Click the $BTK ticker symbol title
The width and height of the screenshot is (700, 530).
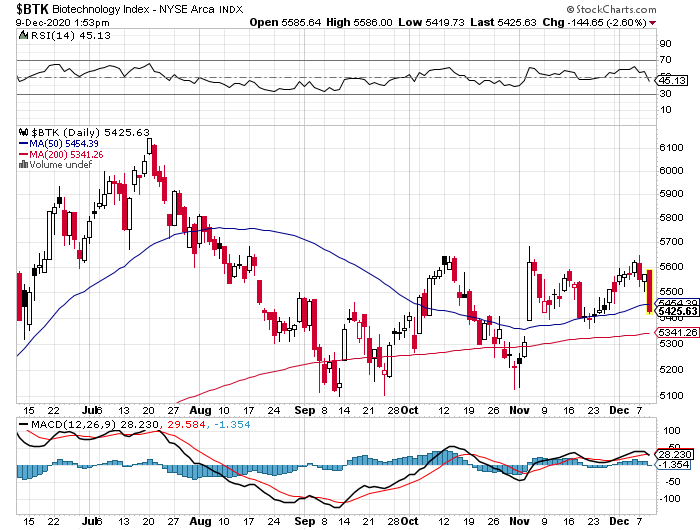coord(27,8)
